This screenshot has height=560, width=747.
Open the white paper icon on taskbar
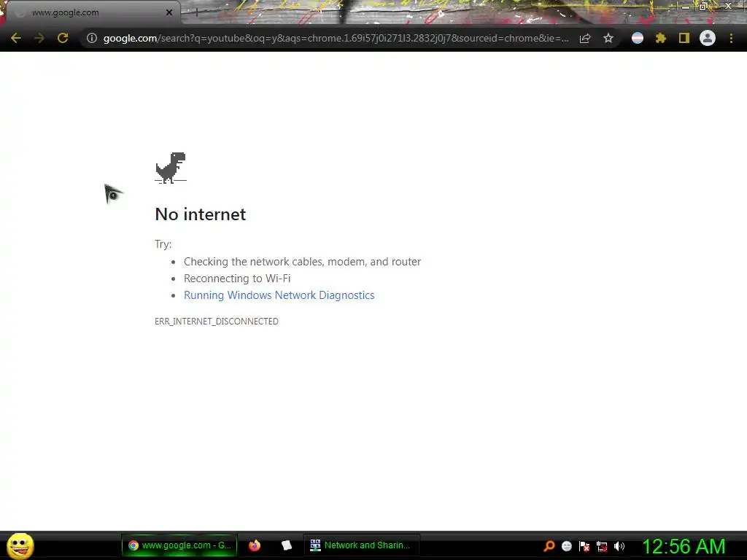click(286, 545)
